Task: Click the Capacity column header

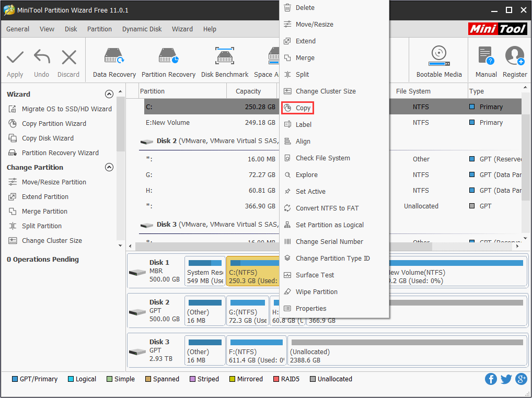Action: (248, 91)
